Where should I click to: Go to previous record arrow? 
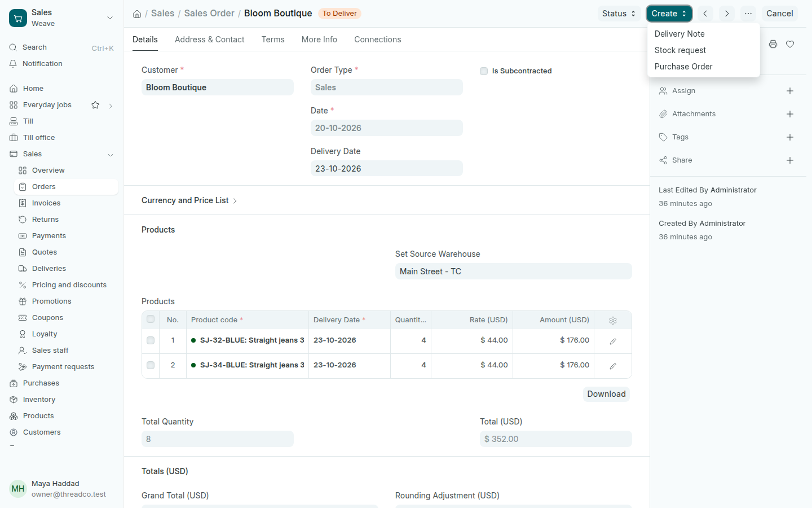click(x=705, y=14)
